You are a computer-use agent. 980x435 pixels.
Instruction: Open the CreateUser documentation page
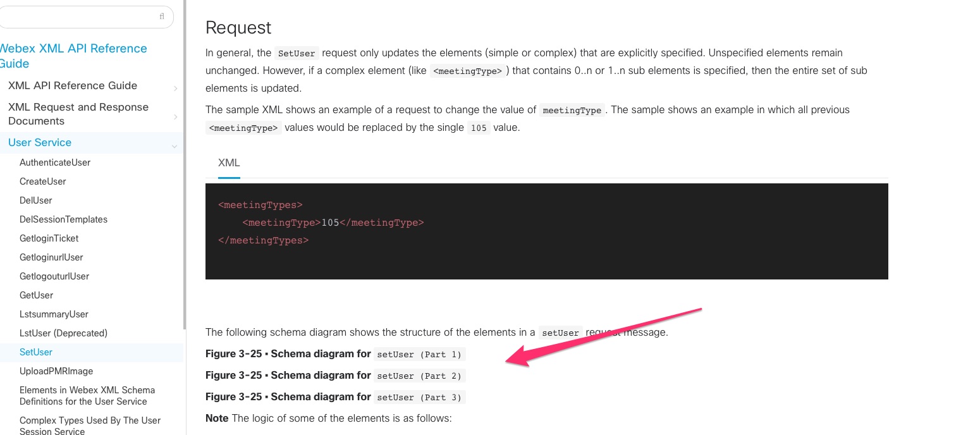point(42,181)
